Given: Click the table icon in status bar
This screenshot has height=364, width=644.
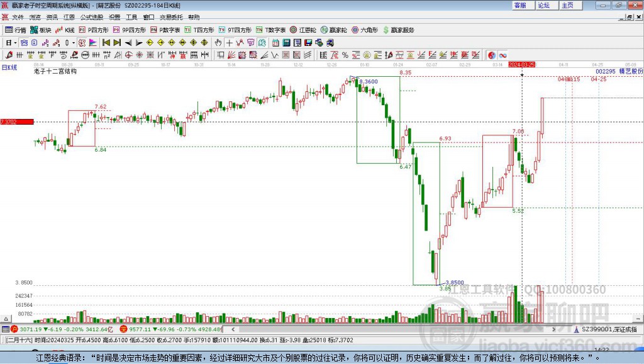Looking at the screenshot, I should pyautogui.click(x=5, y=329).
